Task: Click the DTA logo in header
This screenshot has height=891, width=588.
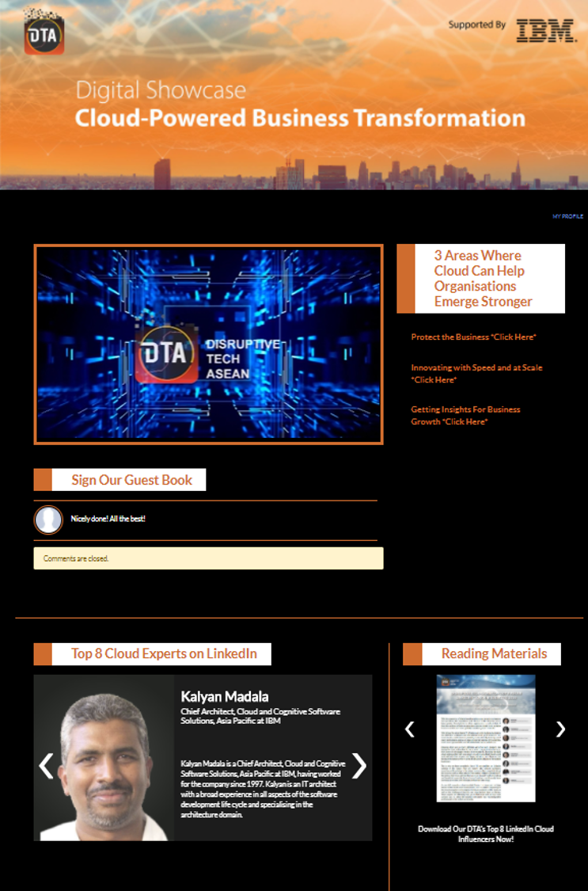Action: point(44,32)
